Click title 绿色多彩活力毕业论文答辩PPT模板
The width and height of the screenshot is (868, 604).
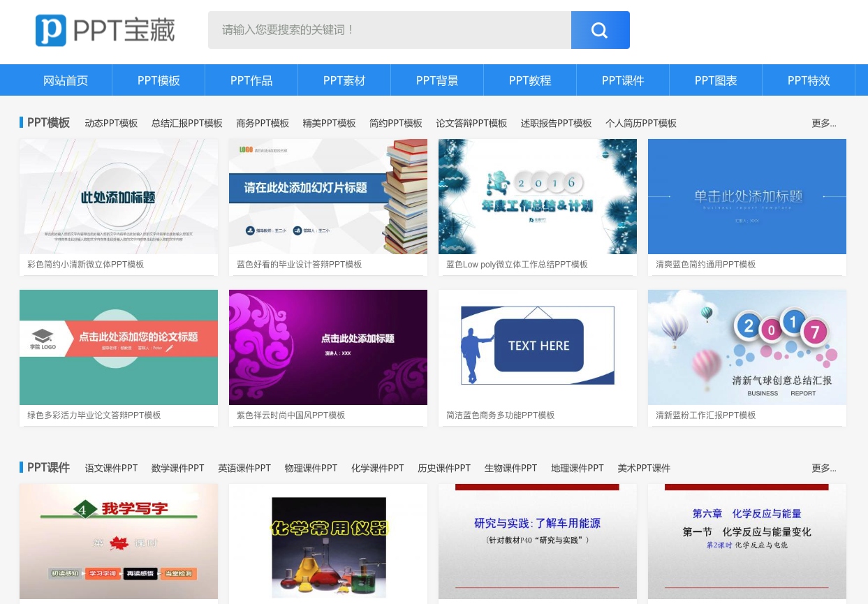(94, 415)
